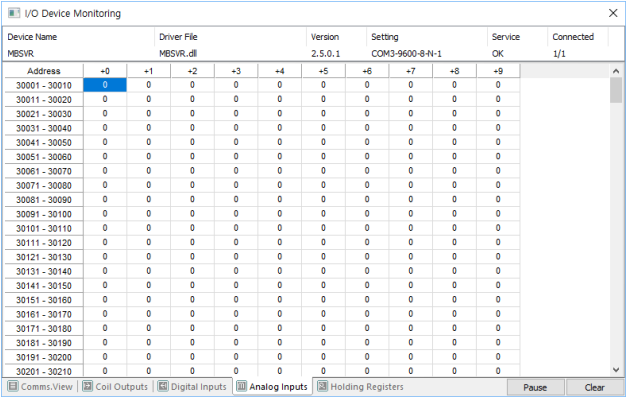The width and height of the screenshot is (627, 398).
Task: Select the 30061 - 30070 address row
Action: click(x=44, y=171)
